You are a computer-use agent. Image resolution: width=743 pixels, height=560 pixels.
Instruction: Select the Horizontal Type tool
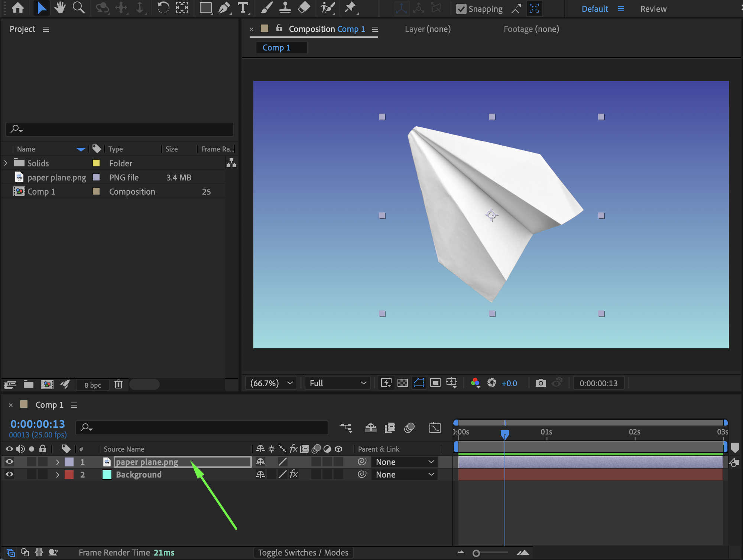coord(243,8)
